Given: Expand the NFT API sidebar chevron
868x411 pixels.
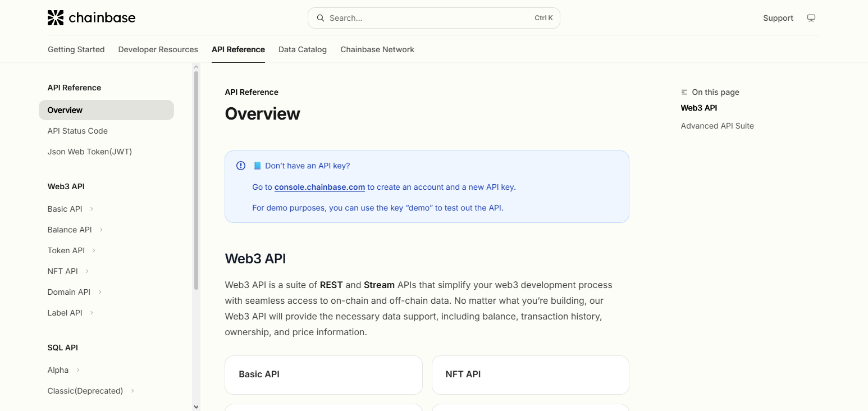Looking at the screenshot, I should (87, 271).
